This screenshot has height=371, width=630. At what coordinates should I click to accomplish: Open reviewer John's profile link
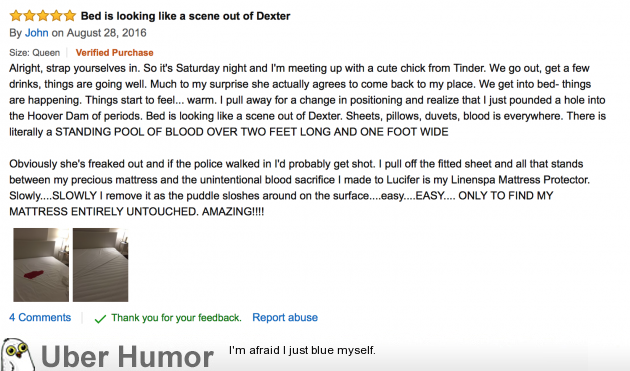(37, 33)
